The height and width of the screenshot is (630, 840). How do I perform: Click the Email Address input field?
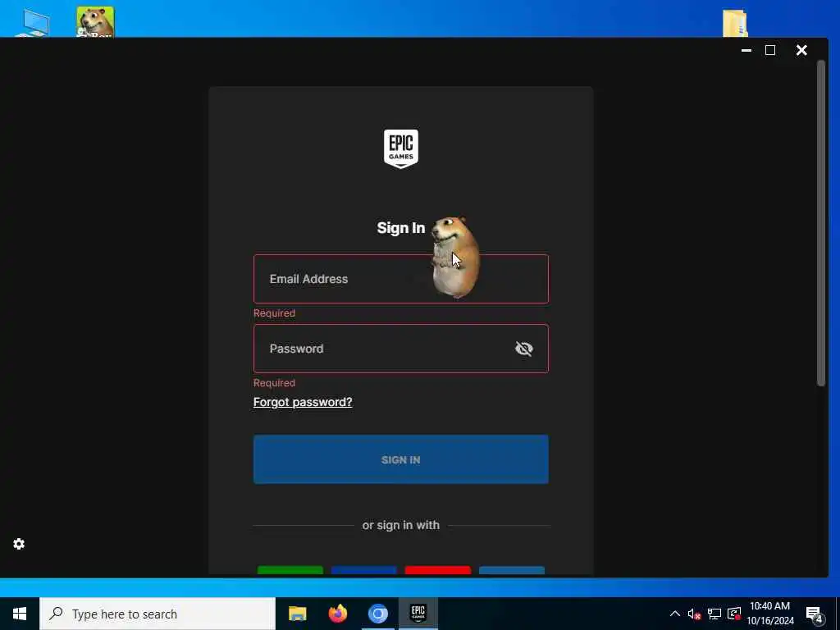(400, 279)
